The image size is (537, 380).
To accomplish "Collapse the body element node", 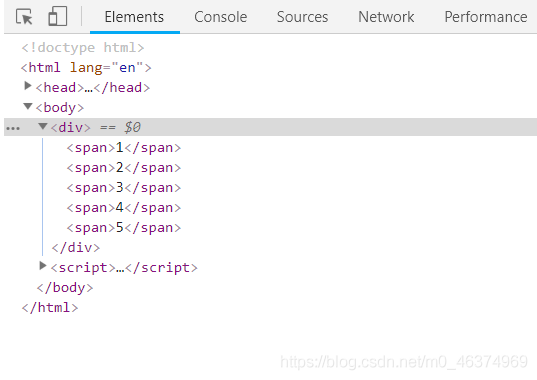I will point(28,106).
